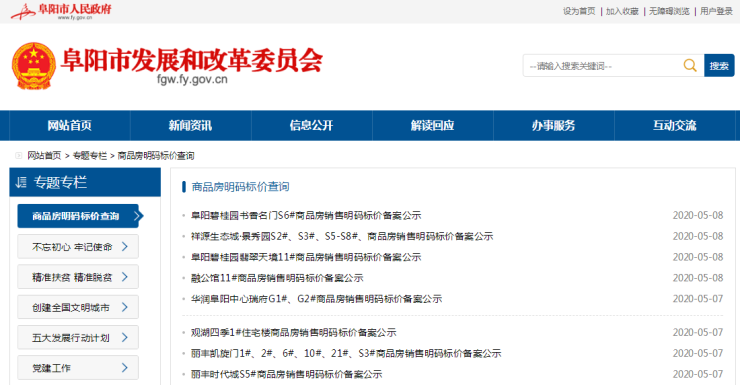The width and height of the screenshot is (740, 385).
Task: Click 加入收藏 link in top bar
Action: pyautogui.click(x=622, y=11)
